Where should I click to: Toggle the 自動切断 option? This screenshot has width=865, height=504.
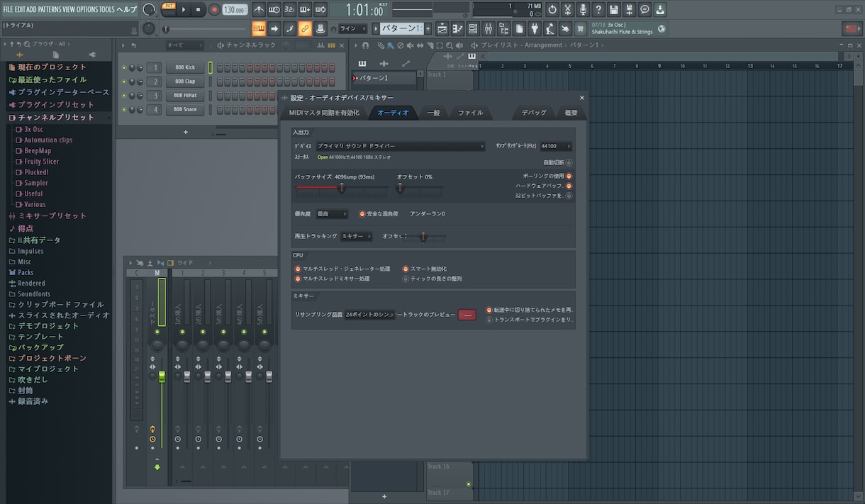point(569,162)
